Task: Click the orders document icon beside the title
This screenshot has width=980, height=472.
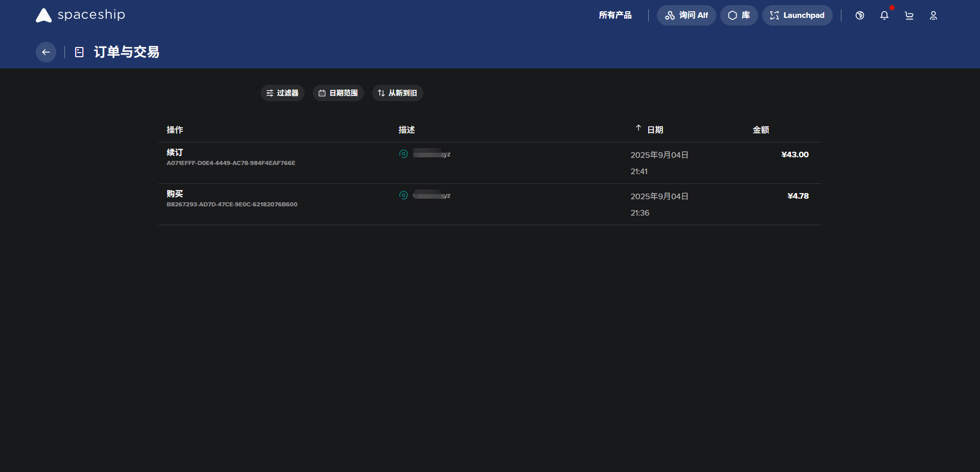Action: click(x=79, y=52)
